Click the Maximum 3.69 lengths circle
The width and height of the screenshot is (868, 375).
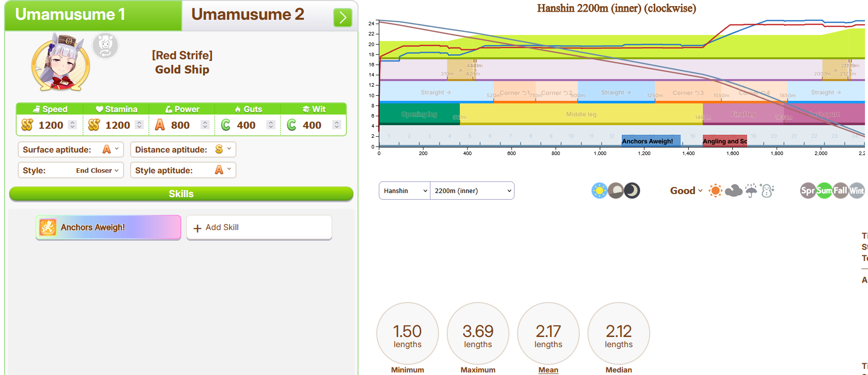pyautogui.click(x=478, y=333)
